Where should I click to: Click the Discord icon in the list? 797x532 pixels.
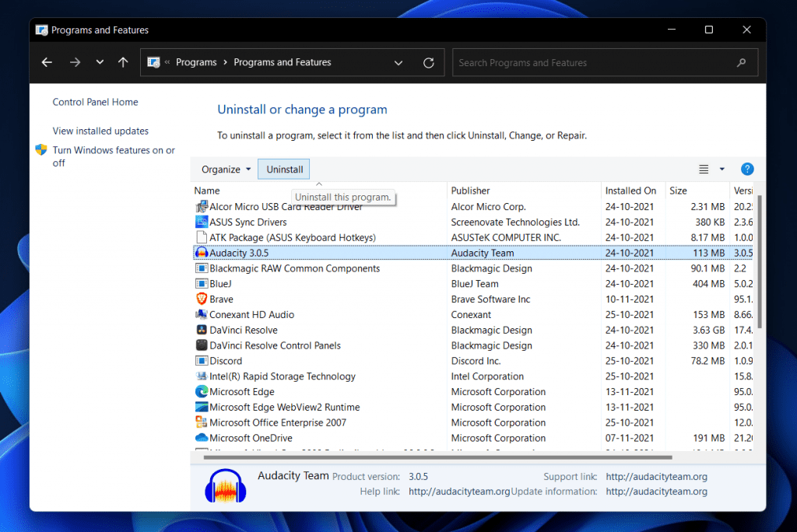[203, 360]
